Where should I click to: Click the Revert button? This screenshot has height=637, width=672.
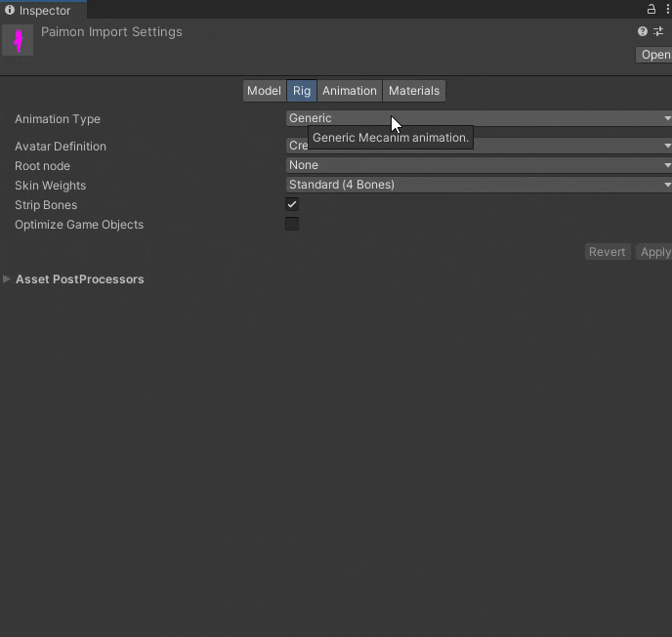607,252
